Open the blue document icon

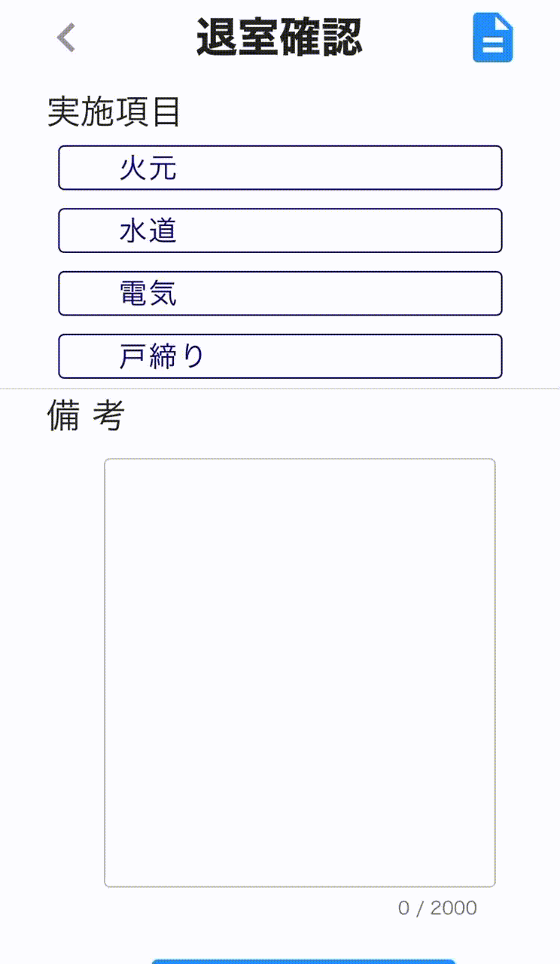click(493, 38)
